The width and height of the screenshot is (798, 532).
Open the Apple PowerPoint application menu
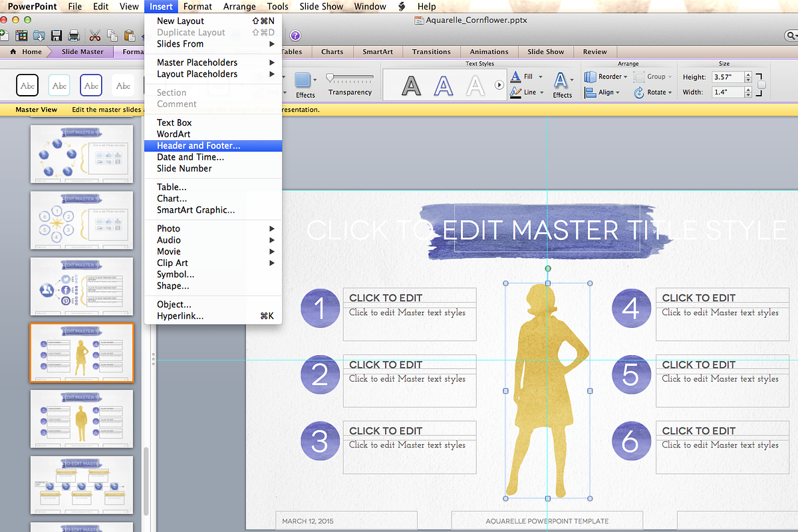click(x=32, y=7)
